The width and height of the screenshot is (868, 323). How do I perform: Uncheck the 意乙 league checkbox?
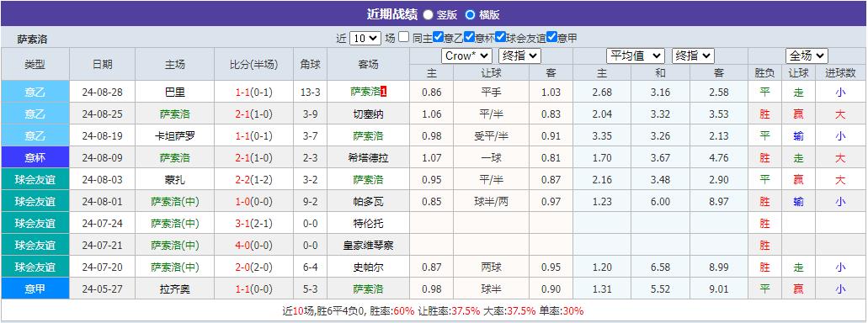pos(439,37)
